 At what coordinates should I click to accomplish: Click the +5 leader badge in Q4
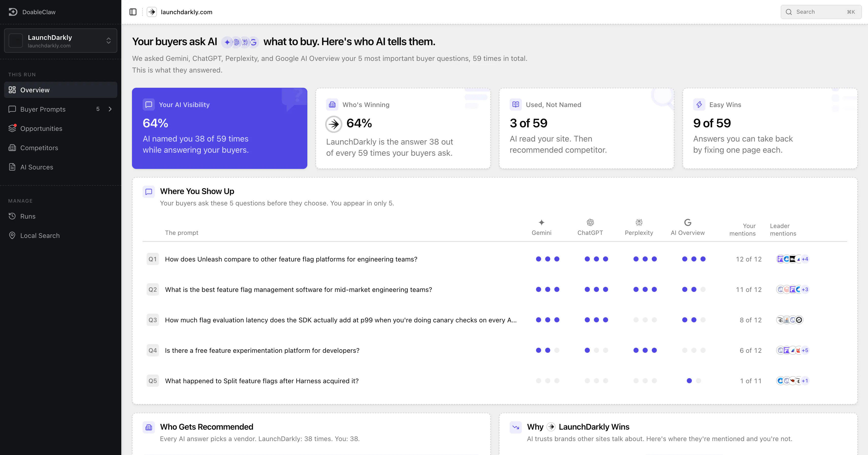(805, 350)
